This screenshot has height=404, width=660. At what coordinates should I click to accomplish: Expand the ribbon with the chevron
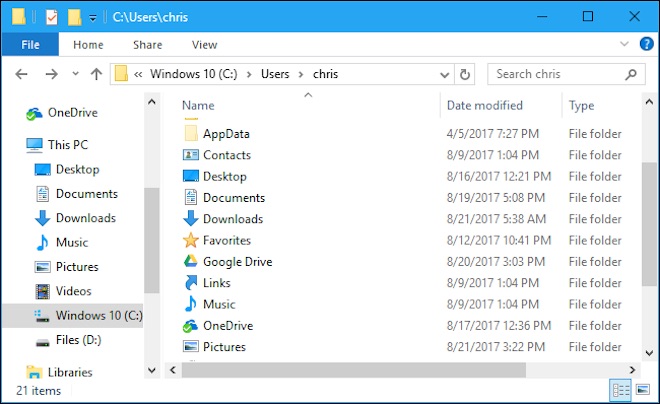(624, 43)
